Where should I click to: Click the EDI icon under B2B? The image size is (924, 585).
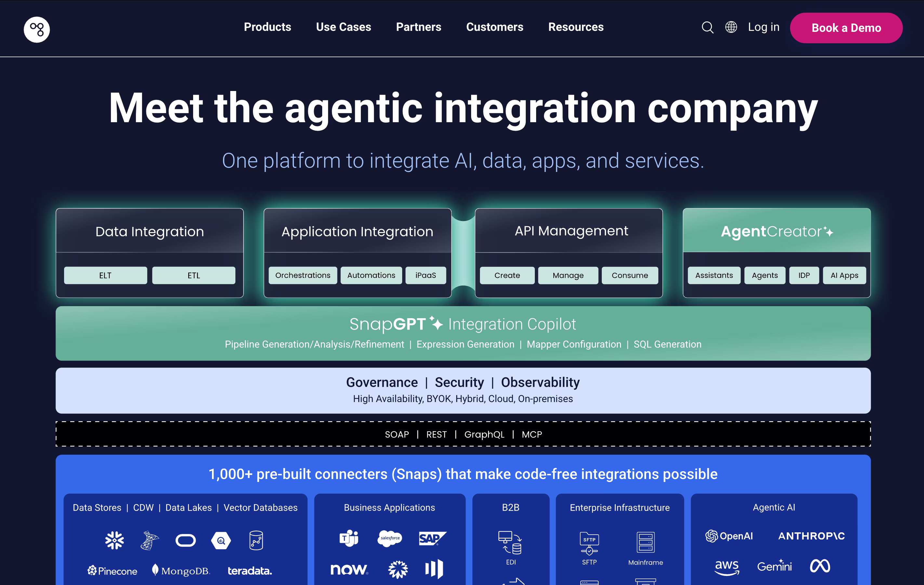click(510, 543)
